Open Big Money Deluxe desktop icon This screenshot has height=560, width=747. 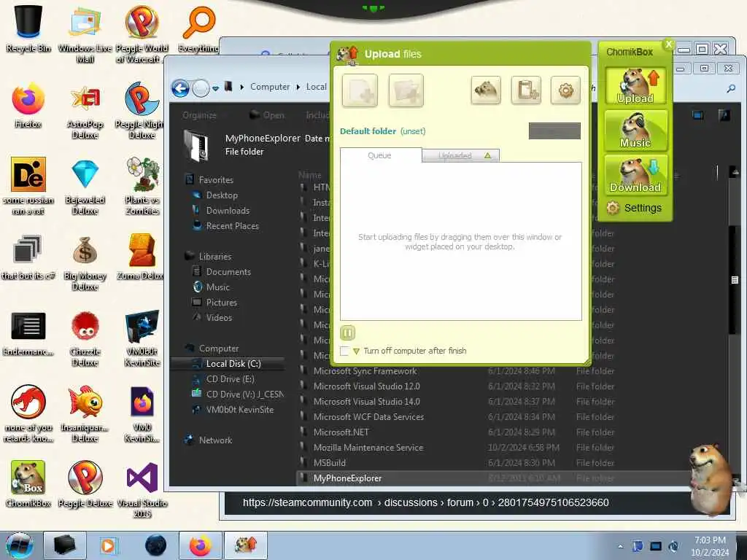[85, 262]
